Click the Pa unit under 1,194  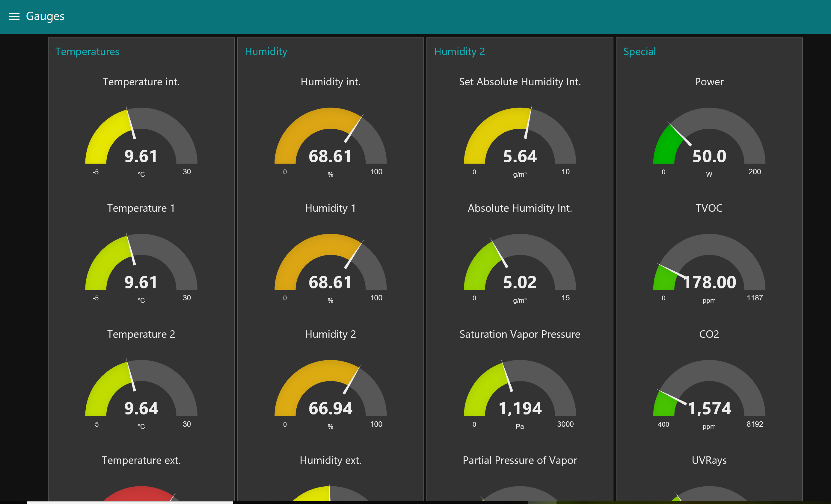click(520, 427)
